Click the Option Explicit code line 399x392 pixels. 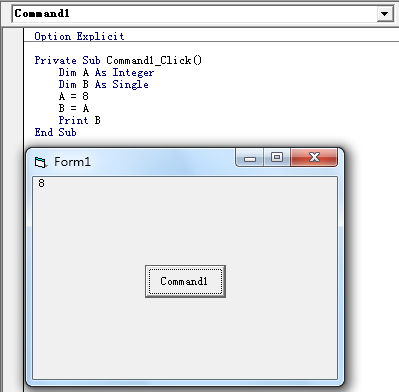click(x=79, y=36)
